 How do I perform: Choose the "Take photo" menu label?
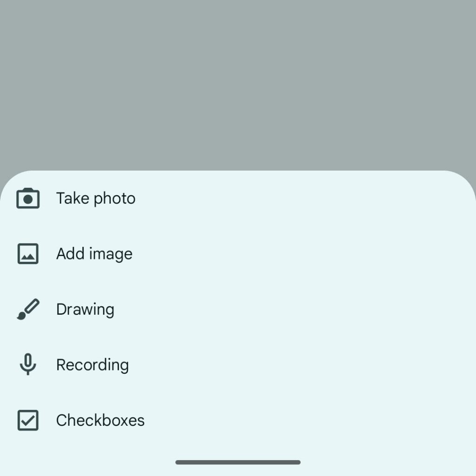96,198
